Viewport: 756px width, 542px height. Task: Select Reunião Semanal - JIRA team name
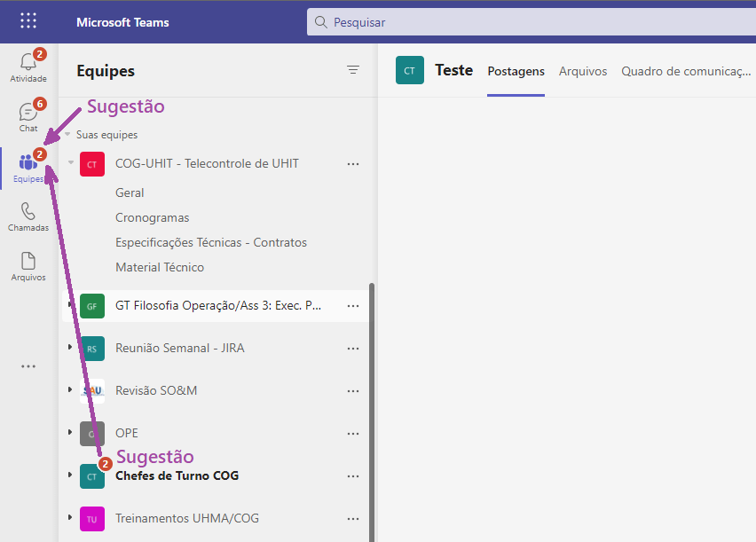point(180,348)
